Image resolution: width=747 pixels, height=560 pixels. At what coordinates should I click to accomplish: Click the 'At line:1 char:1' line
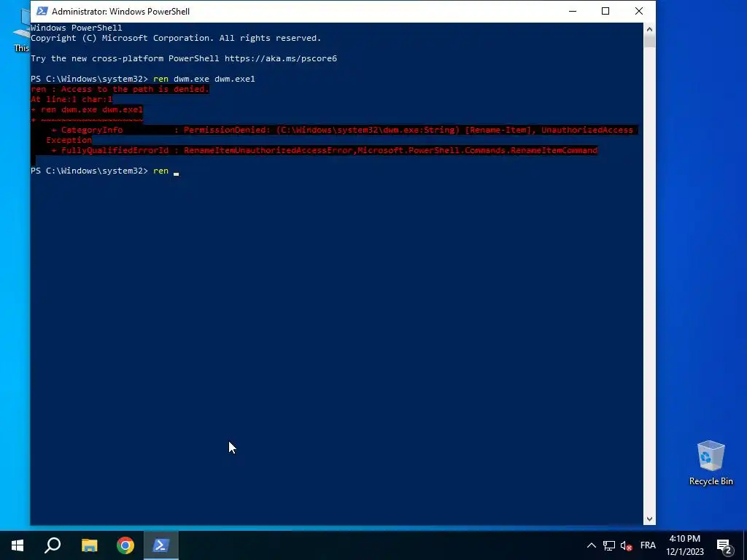click(71, 99)
